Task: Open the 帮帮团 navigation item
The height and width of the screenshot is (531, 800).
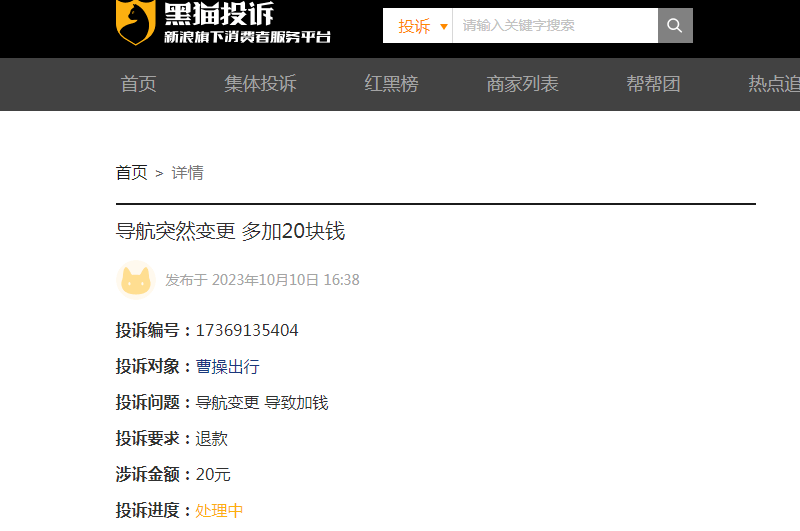Action: [x=653, y=84]
